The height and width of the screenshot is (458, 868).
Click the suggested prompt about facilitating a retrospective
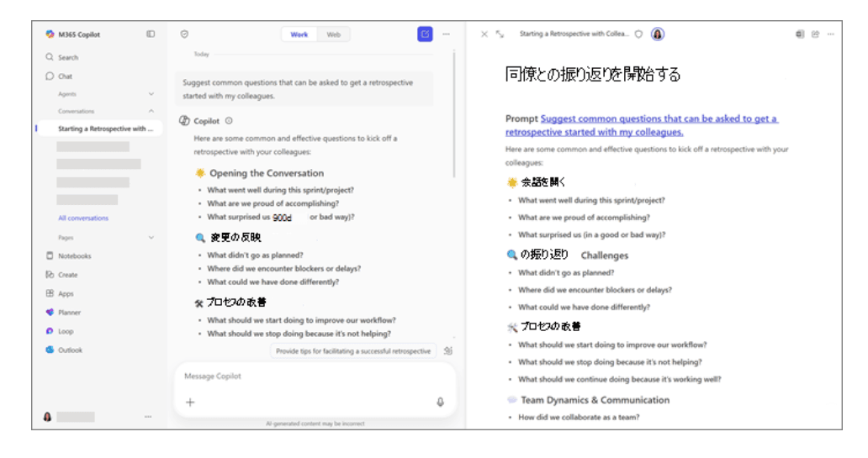pyautogui.click(x=353, y=351)
